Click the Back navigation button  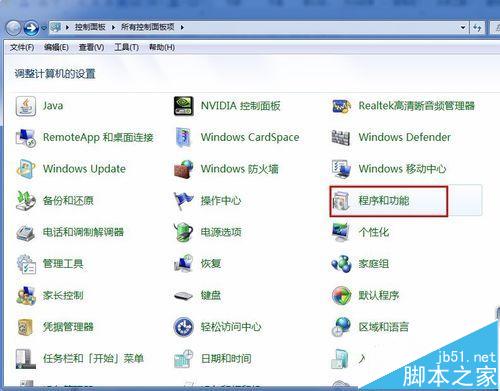coord(14,28)
